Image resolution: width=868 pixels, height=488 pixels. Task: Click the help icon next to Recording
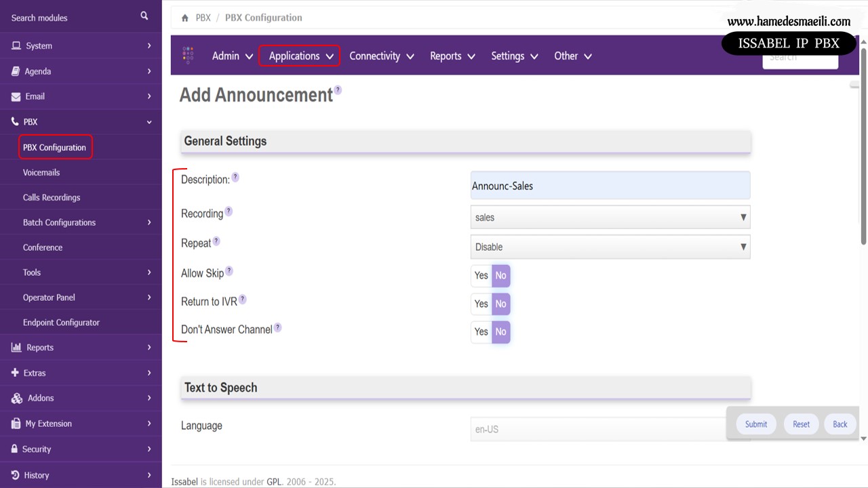coord(229,211)
